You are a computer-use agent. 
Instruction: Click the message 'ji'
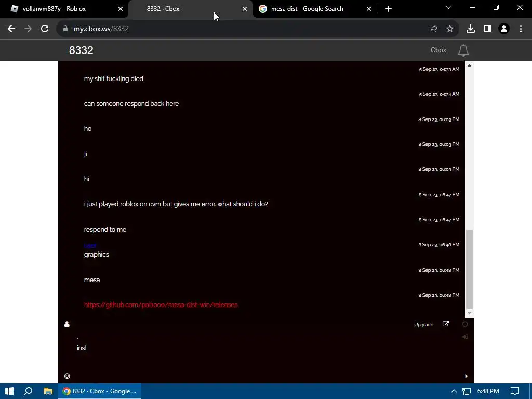[x=86, y=154]
